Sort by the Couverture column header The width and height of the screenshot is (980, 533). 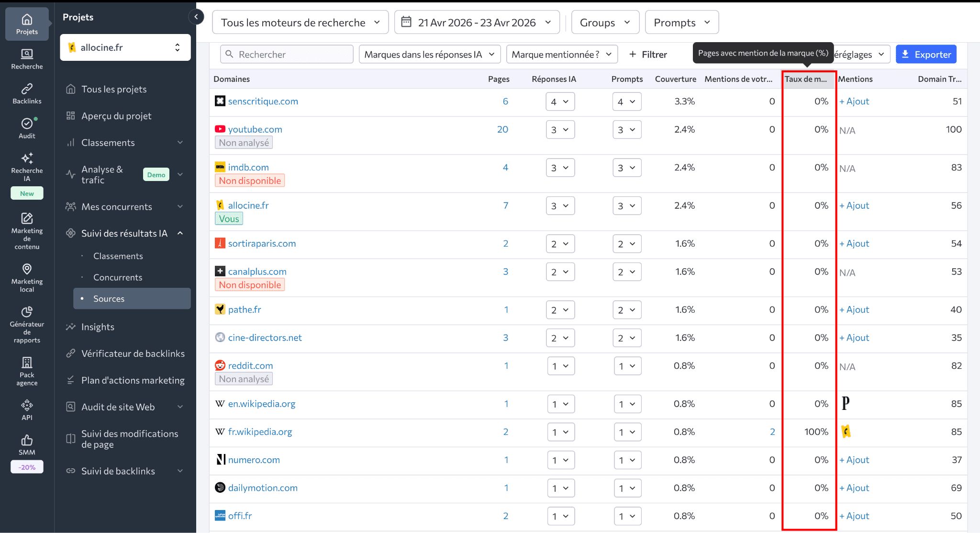[x=675, y=79]
